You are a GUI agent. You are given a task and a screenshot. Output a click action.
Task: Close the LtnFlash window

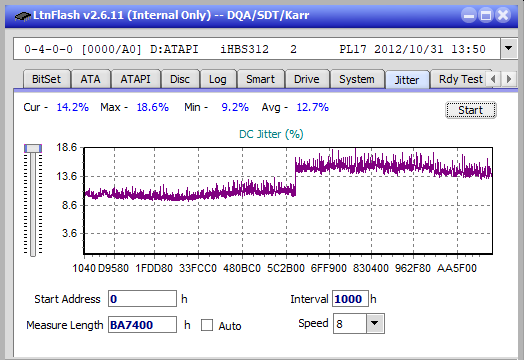point(503,15)
